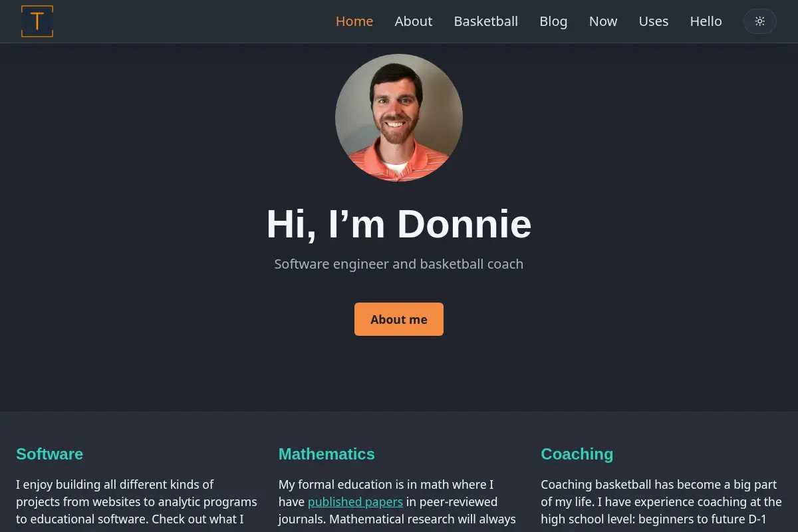The image size is (798, 532).
Task: Click 'Software engineer and basketball coach' subtitle
Action: tap(399, 264)
